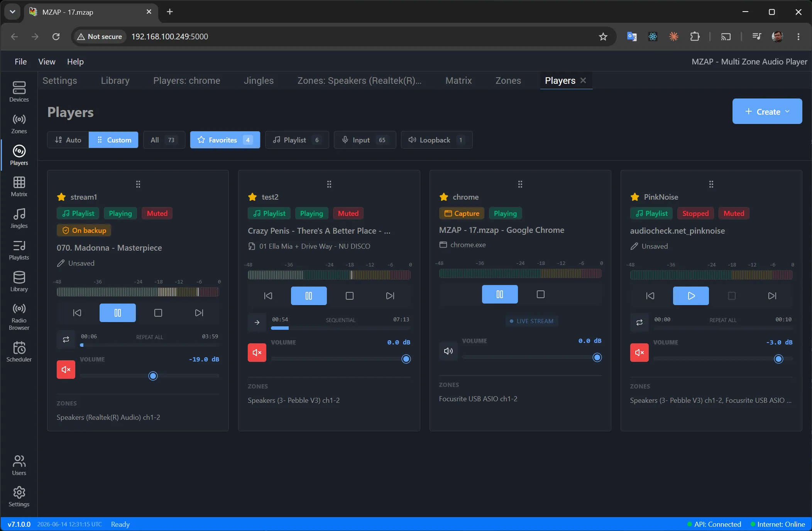The image size is (812, 531).
Task: Adjust the PinkNoise volume slider handle
Action: click(778, 359)
